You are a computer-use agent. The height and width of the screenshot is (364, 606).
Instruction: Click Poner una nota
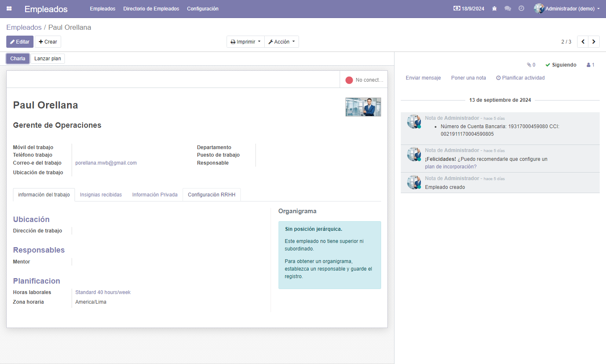tap(469, 78)
